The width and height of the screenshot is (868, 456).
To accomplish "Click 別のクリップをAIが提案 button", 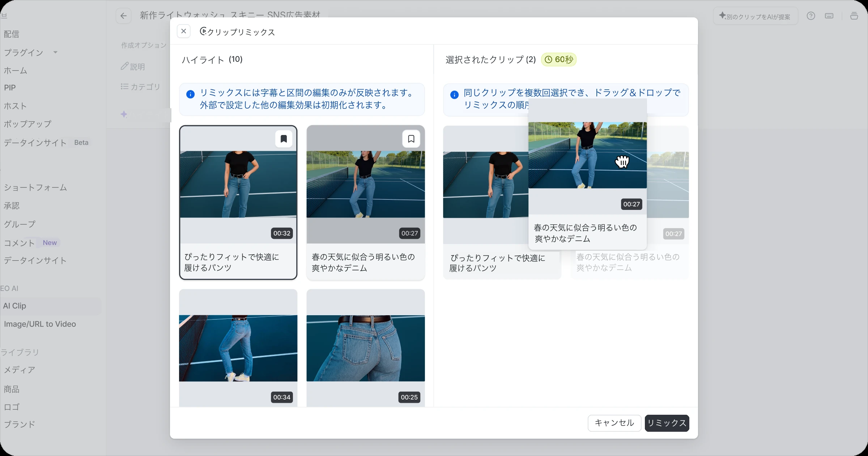I will tap(755, 16).
